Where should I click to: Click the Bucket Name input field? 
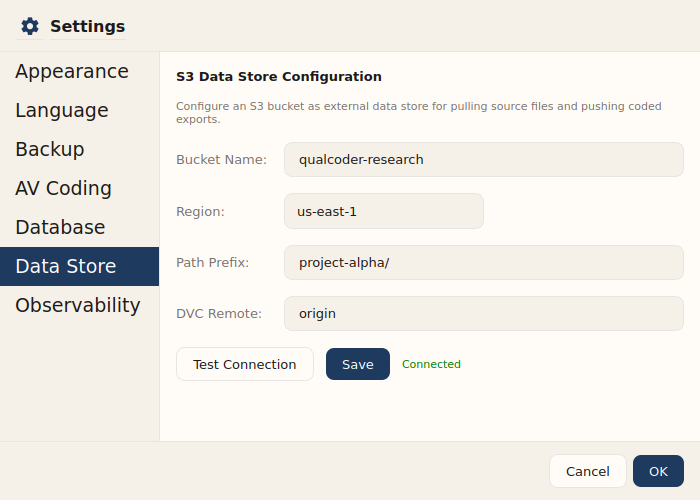point(483,159)
